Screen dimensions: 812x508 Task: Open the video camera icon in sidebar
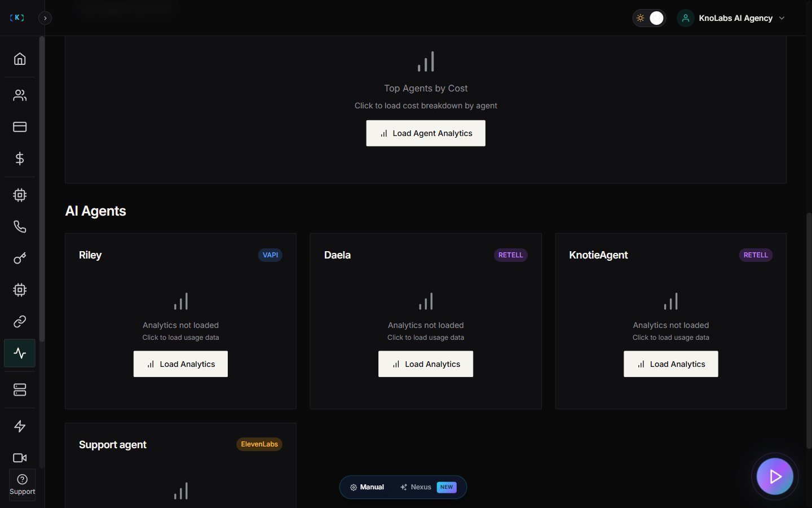point(20,458)
